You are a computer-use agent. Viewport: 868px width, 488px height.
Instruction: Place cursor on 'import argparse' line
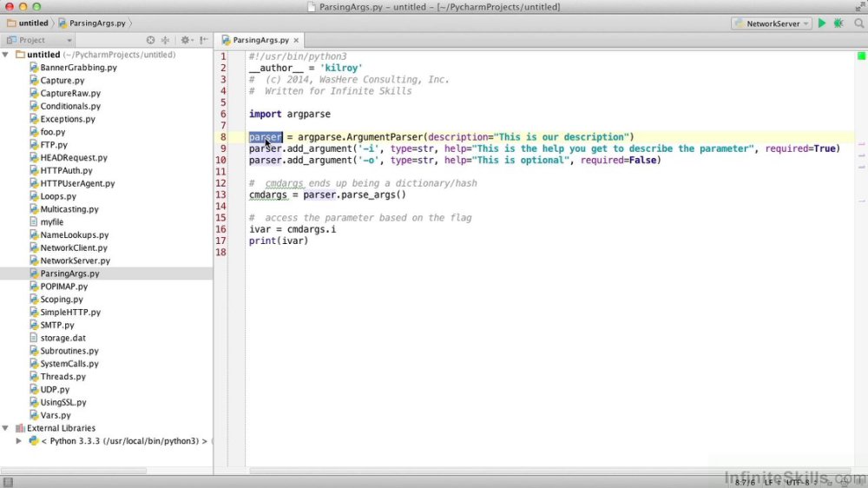(x=290, y=114)
